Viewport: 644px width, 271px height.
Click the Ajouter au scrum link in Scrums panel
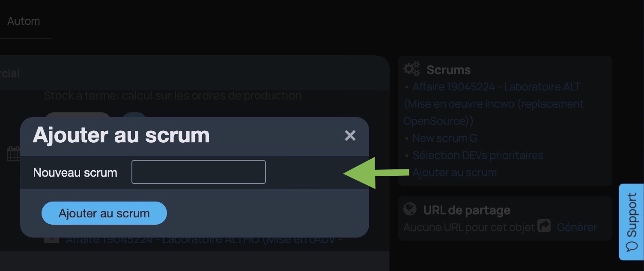(x=454, y=172)
